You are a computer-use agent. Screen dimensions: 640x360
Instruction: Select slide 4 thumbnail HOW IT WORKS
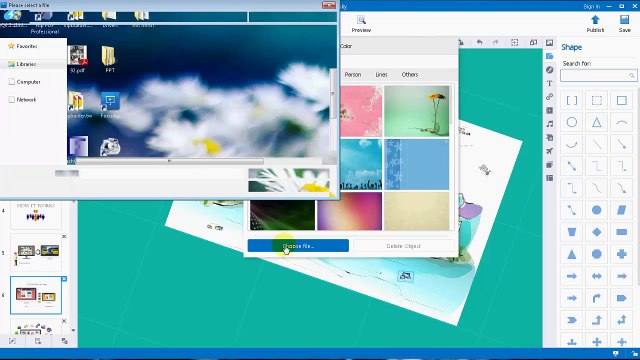coord(36,215)
